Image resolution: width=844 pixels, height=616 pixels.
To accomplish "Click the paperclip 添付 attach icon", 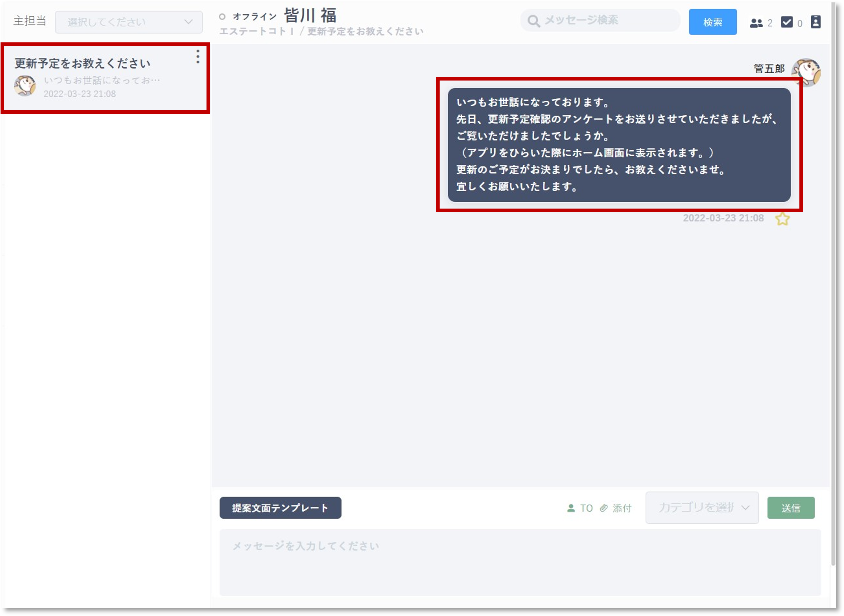I will coord(604,508).
